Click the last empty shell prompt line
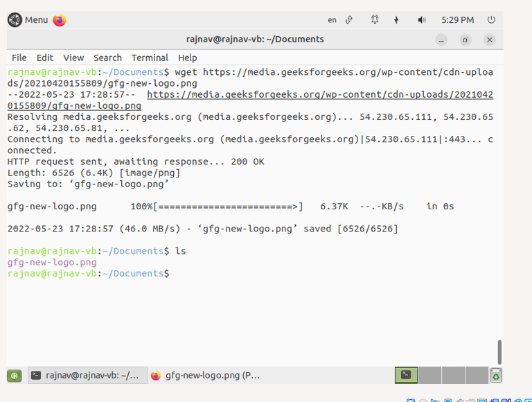Viewport: 532px width, 402px height. point(88,274)
